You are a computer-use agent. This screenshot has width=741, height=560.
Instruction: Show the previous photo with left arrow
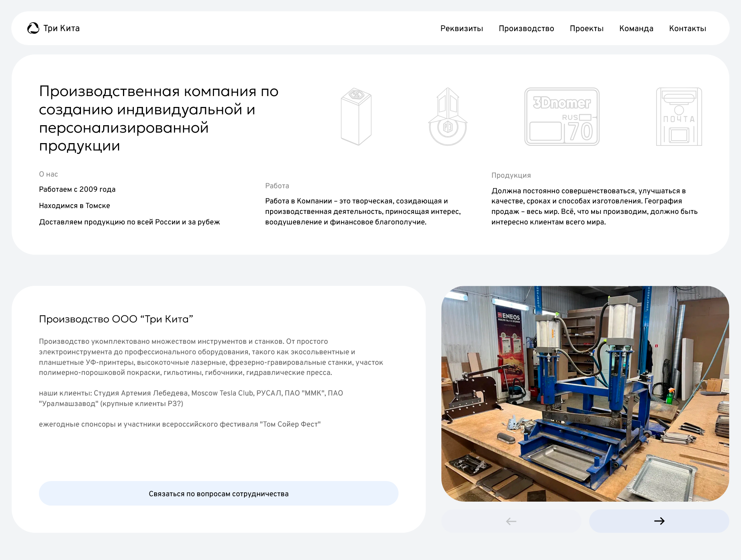511,521
